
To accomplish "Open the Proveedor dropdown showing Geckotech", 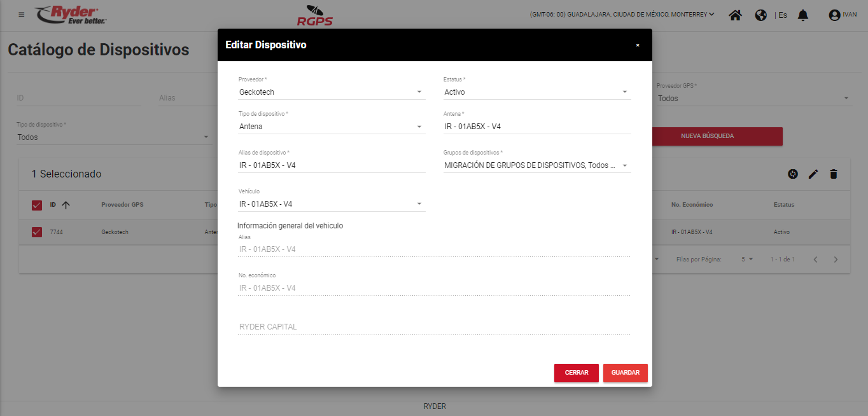I will (x=331, y=92).
